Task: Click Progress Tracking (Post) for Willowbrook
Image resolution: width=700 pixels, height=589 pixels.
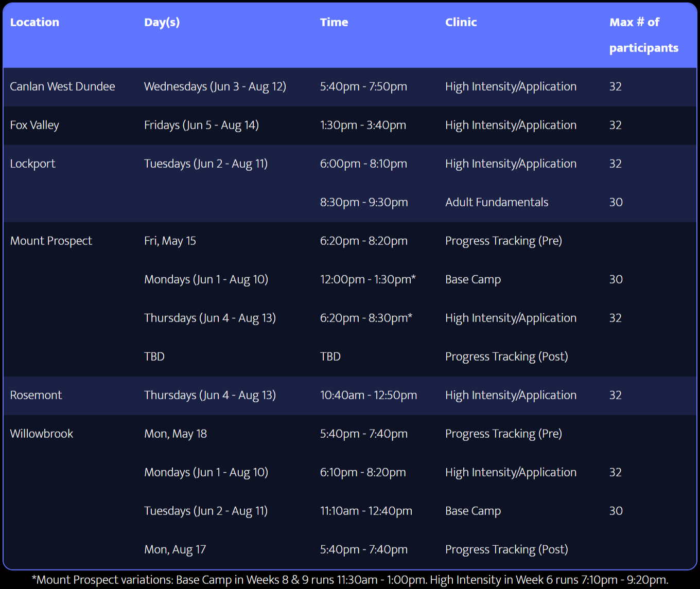Action: click(x=506, y=549)
